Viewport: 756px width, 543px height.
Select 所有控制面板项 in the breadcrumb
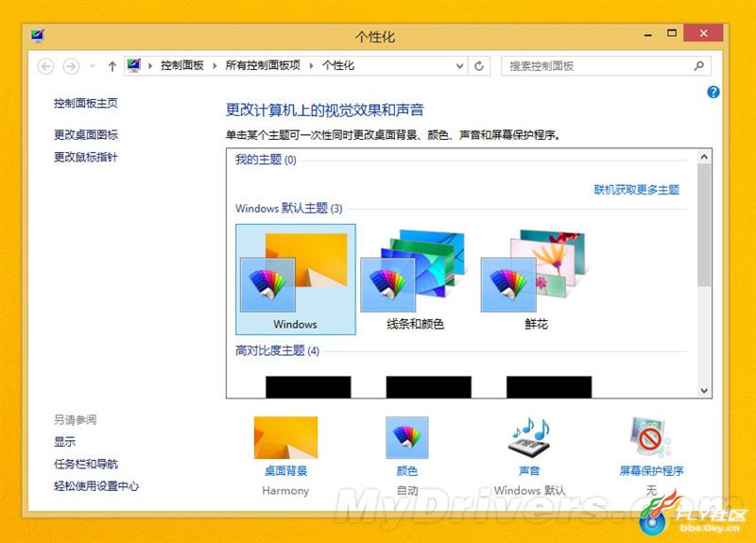(263, 65)
